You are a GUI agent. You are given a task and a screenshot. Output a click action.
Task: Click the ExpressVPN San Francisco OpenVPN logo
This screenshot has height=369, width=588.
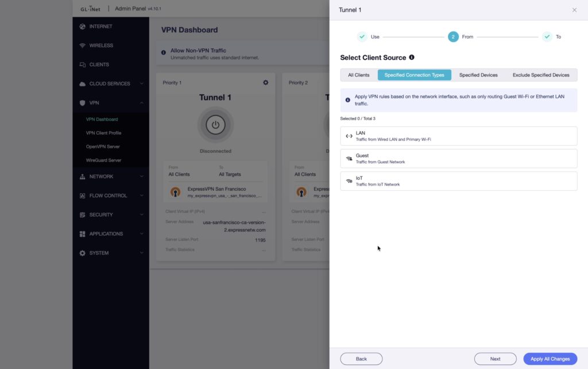click(175, 192)
